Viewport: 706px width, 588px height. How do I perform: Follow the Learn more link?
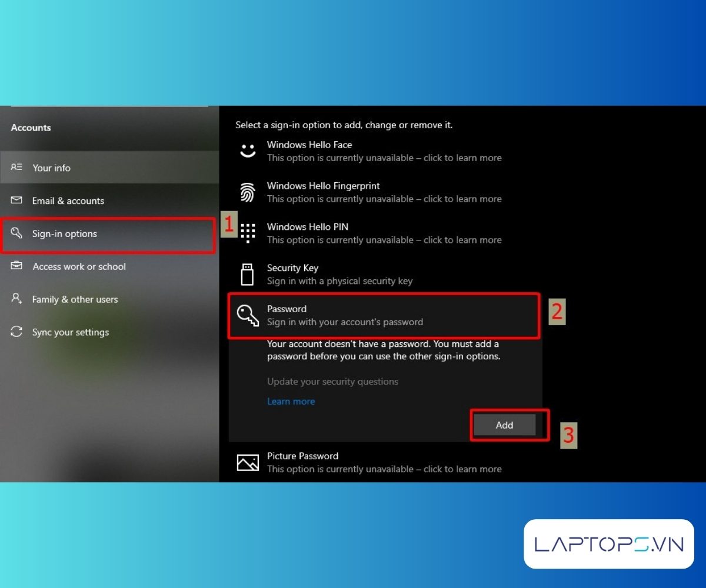[x=291, y=402]
